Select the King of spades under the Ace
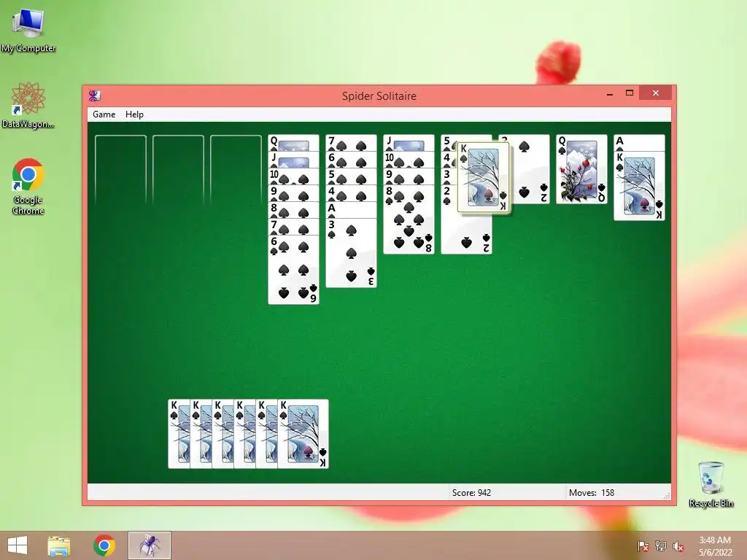Viewport: 747px width, 560px height. (639, 186)
